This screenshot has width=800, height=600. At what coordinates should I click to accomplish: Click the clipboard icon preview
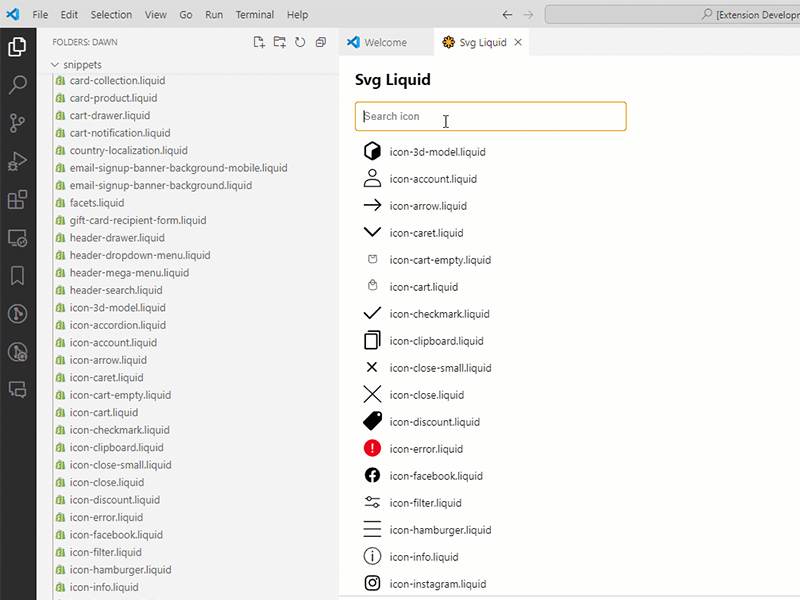[x=372, y=340]
